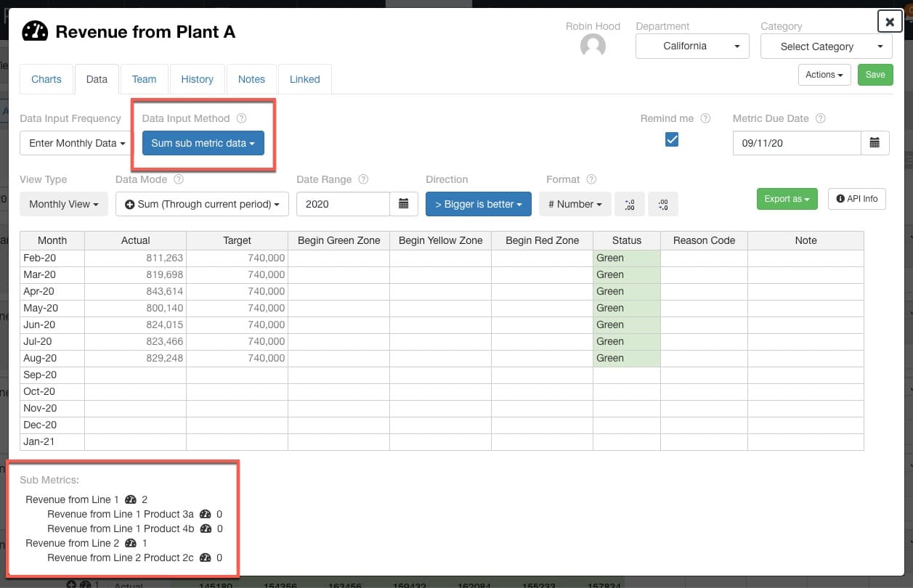Select the Actual cell 811,263 for Feb-20
913x588 pixels.
click(136, 258)
